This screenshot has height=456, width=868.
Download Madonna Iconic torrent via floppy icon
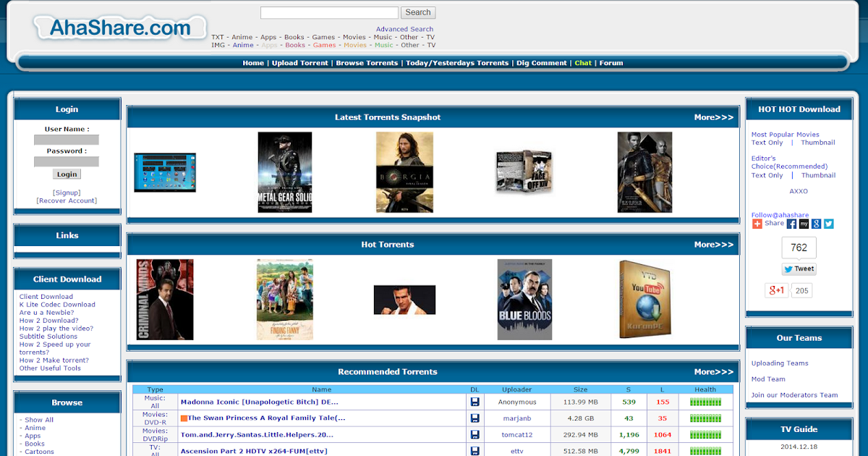coord(475,402)
